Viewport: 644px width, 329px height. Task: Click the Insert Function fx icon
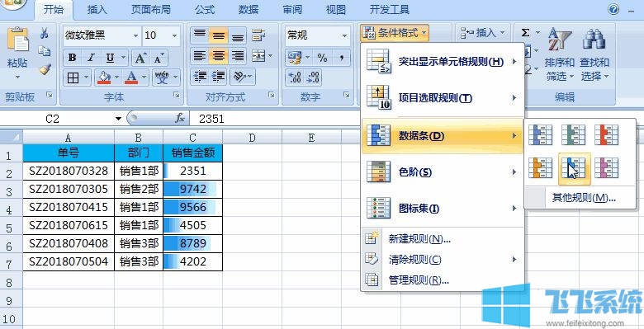click(x=180, y=119)
